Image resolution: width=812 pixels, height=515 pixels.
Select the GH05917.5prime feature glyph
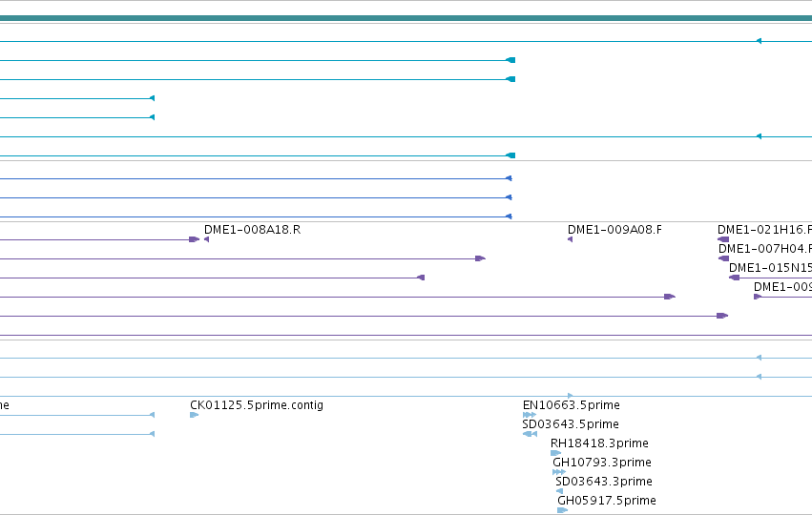point(562,510)
